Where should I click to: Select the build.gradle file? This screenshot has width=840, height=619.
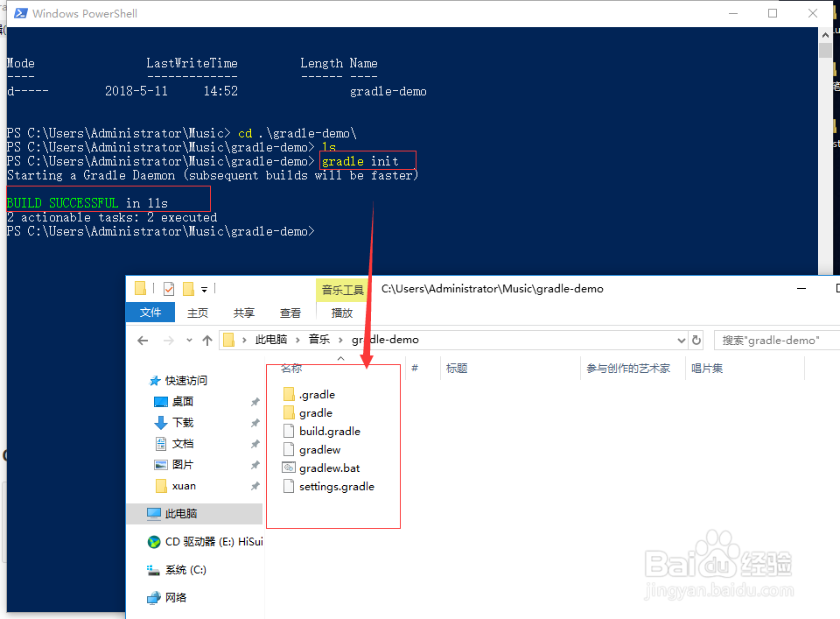pyautogui.click(x=321, y=431)
